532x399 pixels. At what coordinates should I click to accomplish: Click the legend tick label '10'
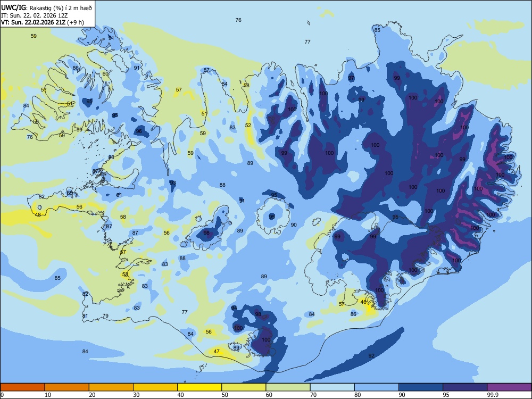(48, 395)
